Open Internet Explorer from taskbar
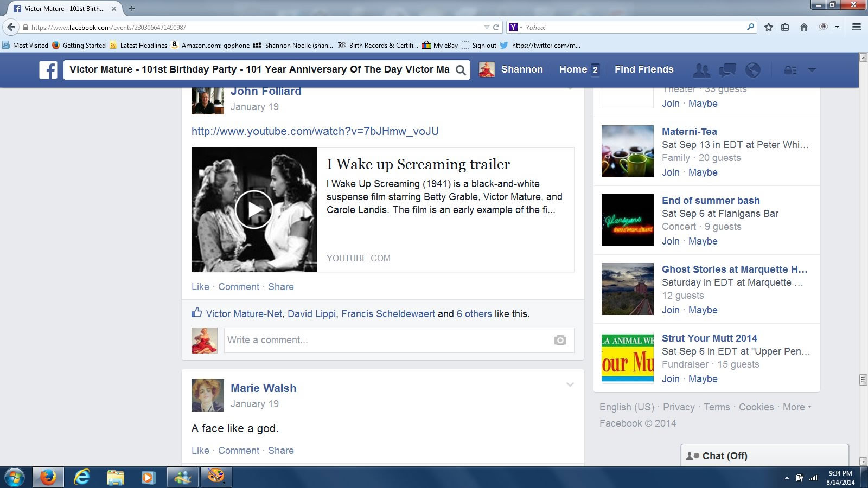868x488 pixels. [82, 477]
